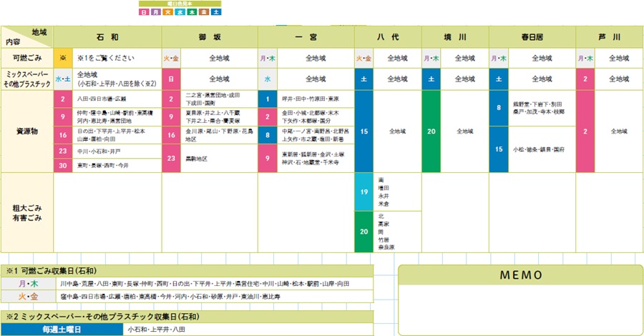Click the pink 日 swatch in weekday legend

click(145, 13)
